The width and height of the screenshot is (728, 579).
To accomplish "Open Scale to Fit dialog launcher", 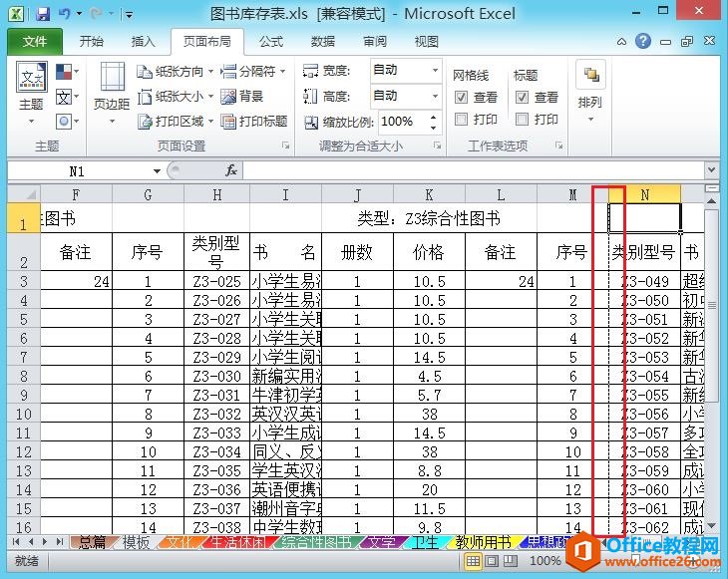I will tap(437, 145).
